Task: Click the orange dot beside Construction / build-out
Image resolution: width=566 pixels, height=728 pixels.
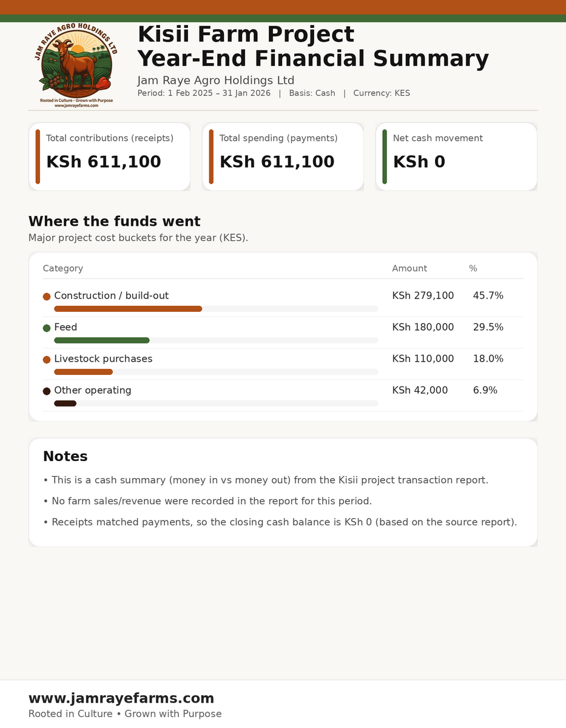Action: [47, 297]
